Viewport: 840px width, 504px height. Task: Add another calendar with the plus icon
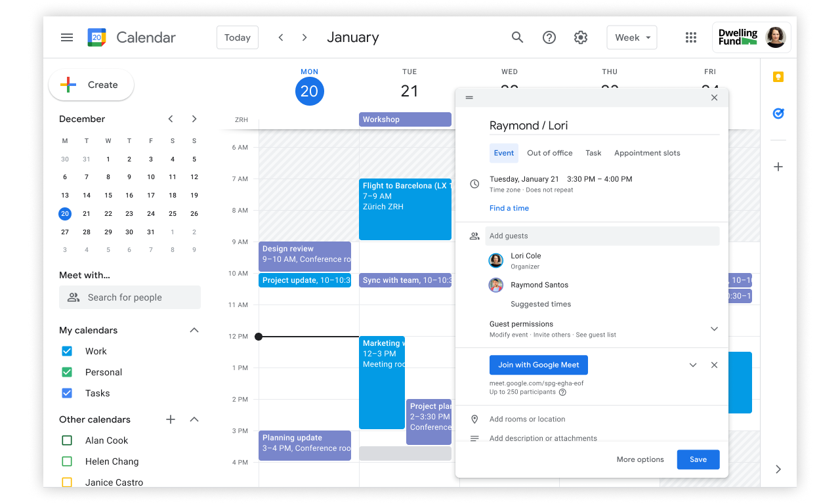click(171, 419)
